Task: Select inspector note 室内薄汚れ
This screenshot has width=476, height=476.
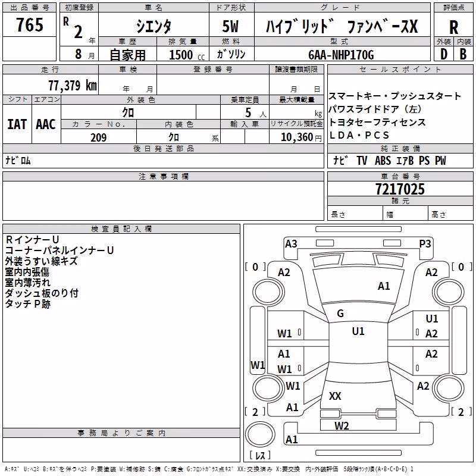Action: tap(27, 282)
